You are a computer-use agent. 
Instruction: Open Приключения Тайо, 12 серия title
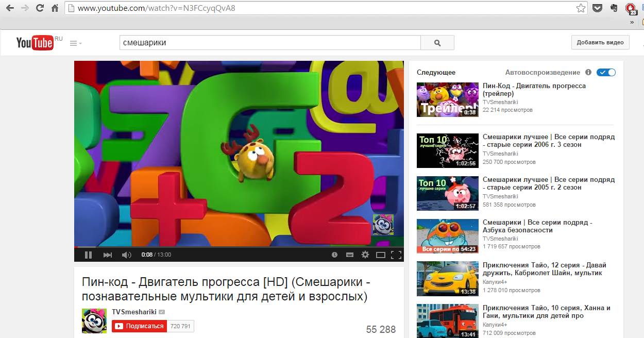tap(545, 269)
